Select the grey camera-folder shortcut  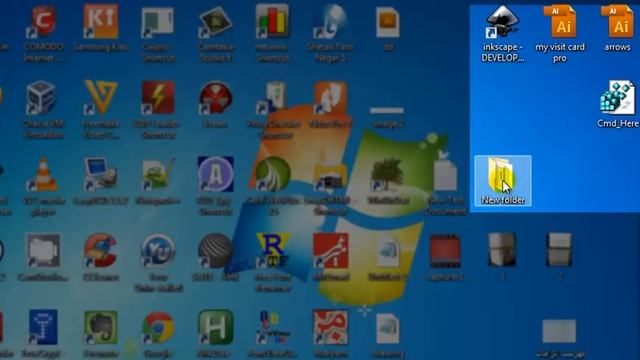coord(43,257)
